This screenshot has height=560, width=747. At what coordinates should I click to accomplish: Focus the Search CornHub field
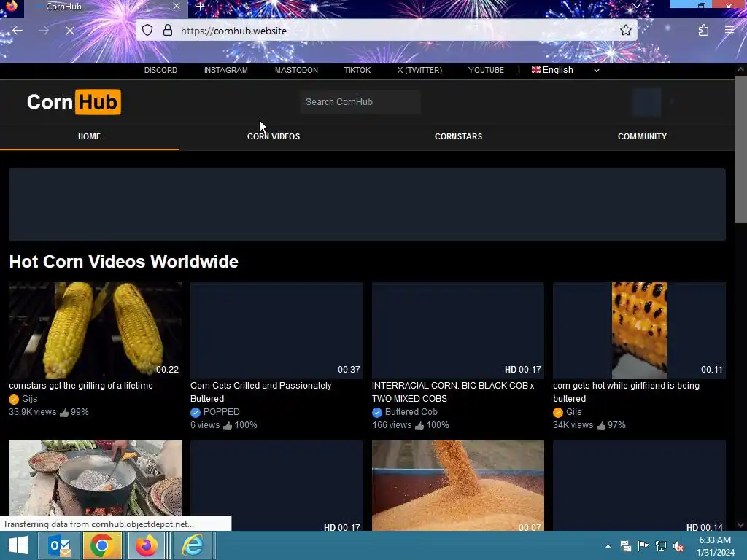(360, 102)
